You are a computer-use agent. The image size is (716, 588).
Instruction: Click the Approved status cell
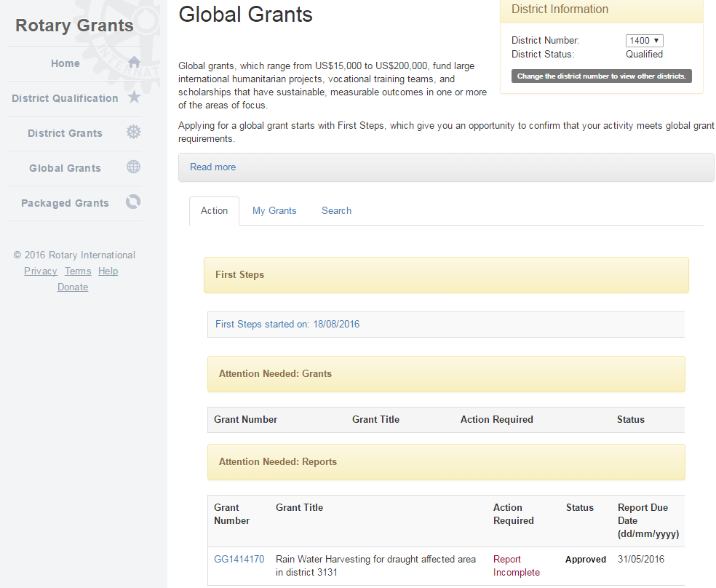586,560
